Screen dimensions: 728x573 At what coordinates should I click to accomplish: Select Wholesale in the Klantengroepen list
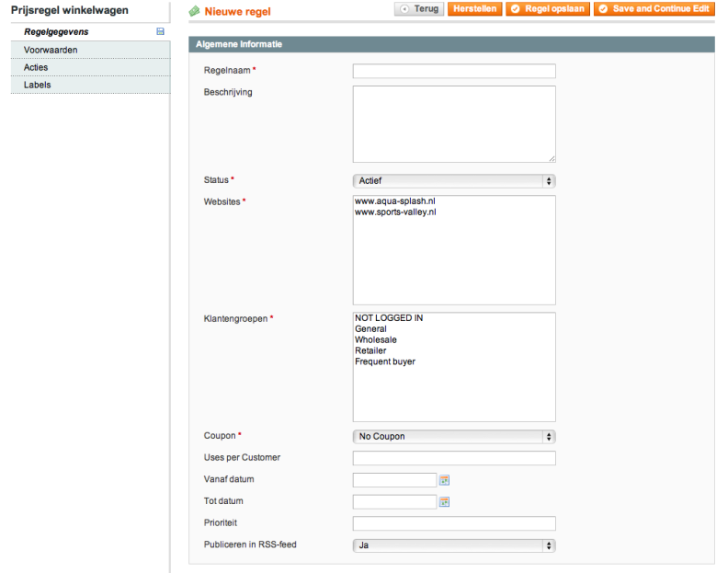(376, 340)
